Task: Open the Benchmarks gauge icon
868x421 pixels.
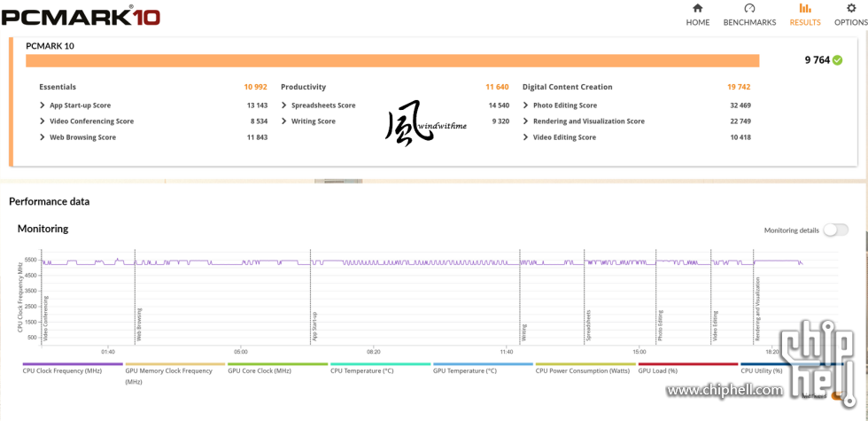Action: (x=749, y=8)
